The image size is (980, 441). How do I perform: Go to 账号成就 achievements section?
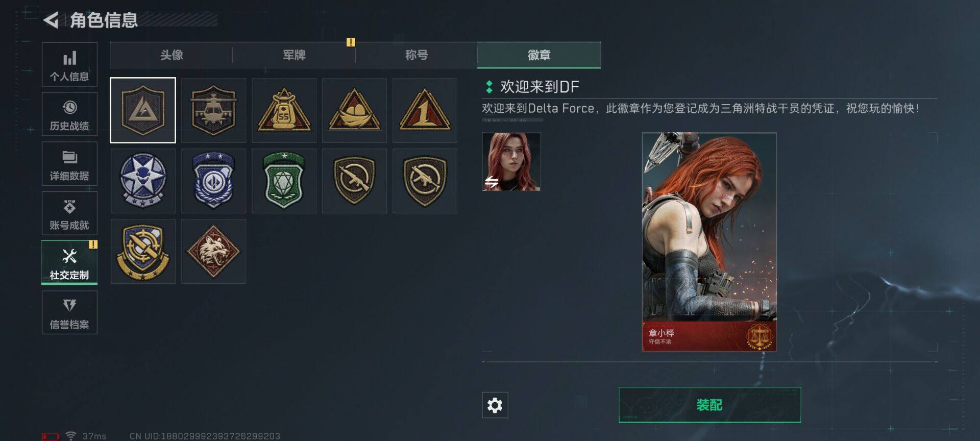tap(69, 213)
